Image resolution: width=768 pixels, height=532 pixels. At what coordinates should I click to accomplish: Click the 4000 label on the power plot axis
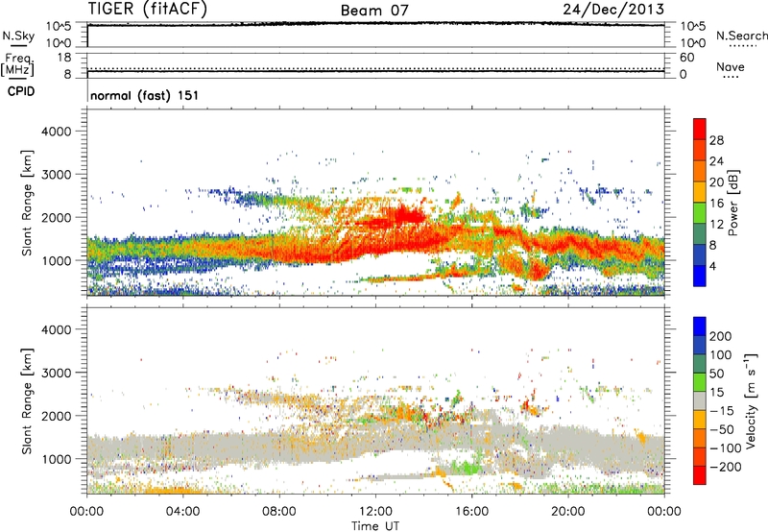[57, 132]
